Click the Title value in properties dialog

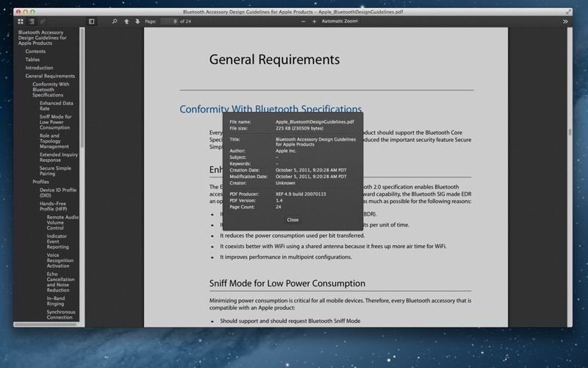tap(315, 141)
